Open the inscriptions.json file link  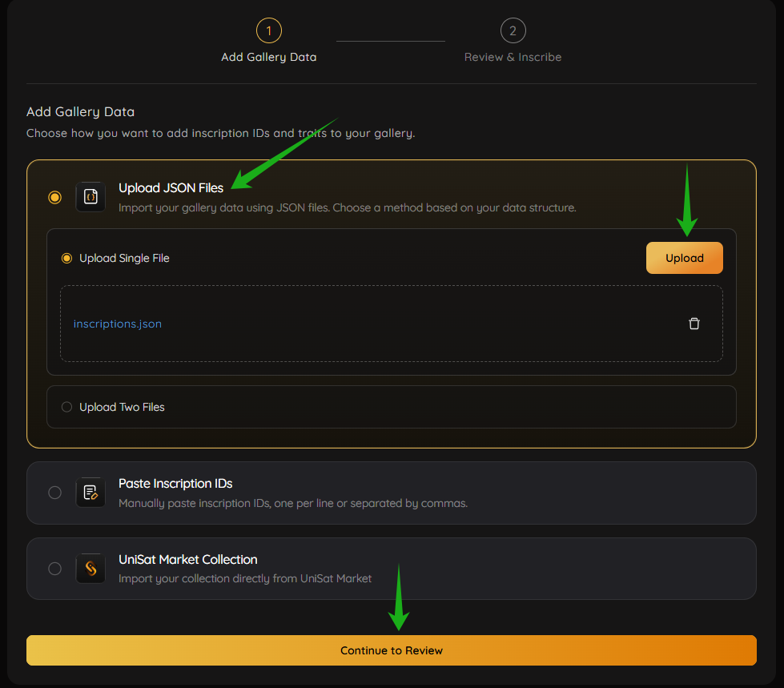coord(118,324)
